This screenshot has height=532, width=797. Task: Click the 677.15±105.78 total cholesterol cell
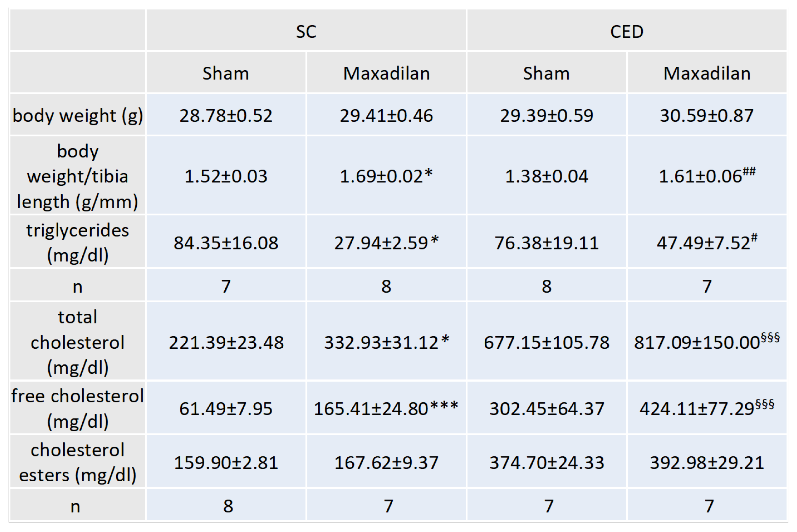[546, 342]
